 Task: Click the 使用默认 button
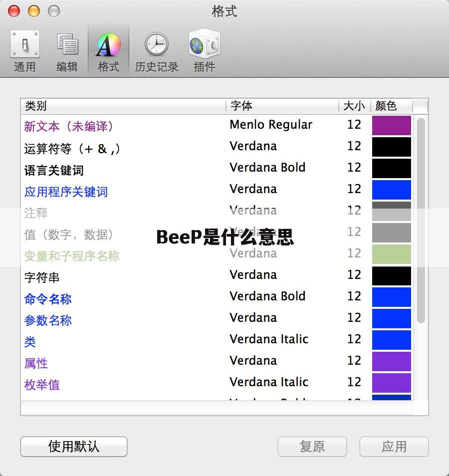click(x=74, y=446)
